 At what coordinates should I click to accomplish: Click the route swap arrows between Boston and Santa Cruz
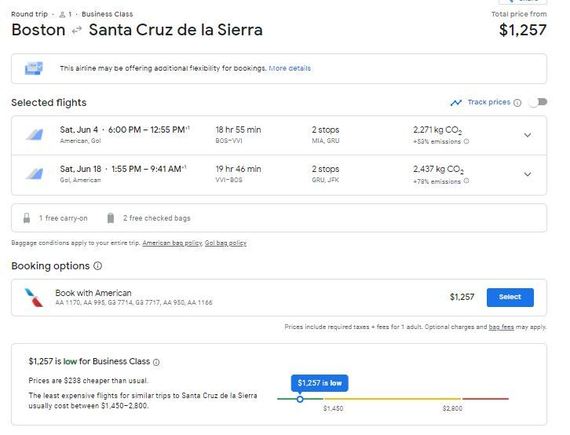point(77,31)
